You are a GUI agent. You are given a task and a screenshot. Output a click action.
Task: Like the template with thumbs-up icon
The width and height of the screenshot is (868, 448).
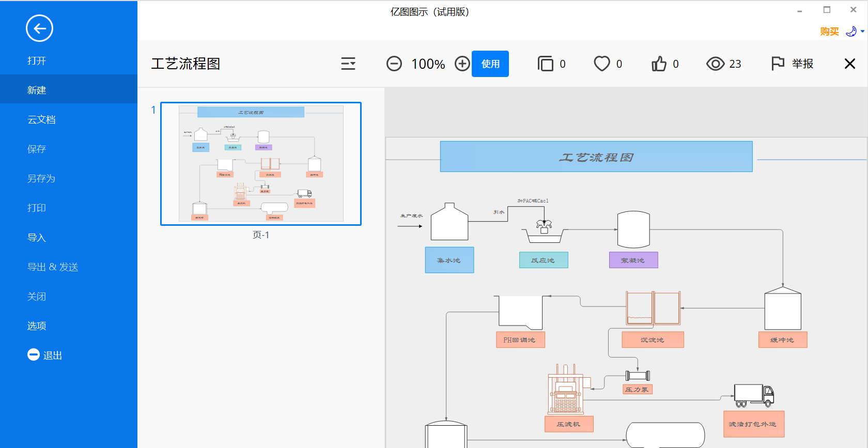[x=659, y=64]
